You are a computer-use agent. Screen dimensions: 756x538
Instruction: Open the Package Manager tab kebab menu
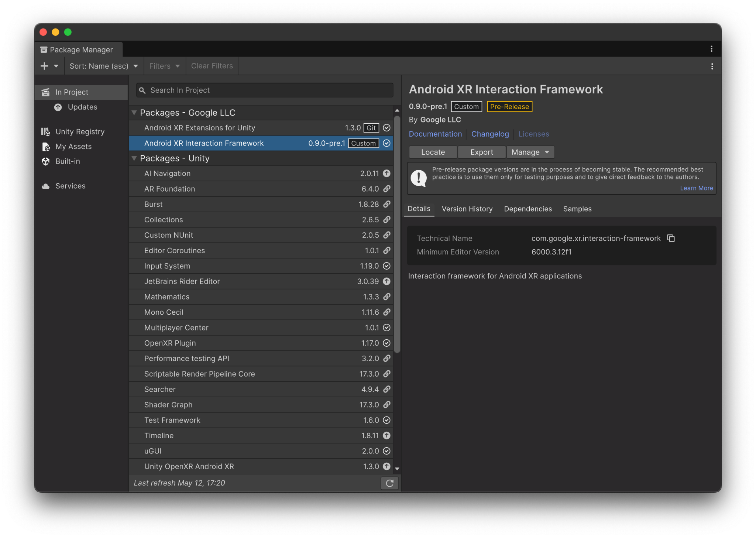[711, 49]
